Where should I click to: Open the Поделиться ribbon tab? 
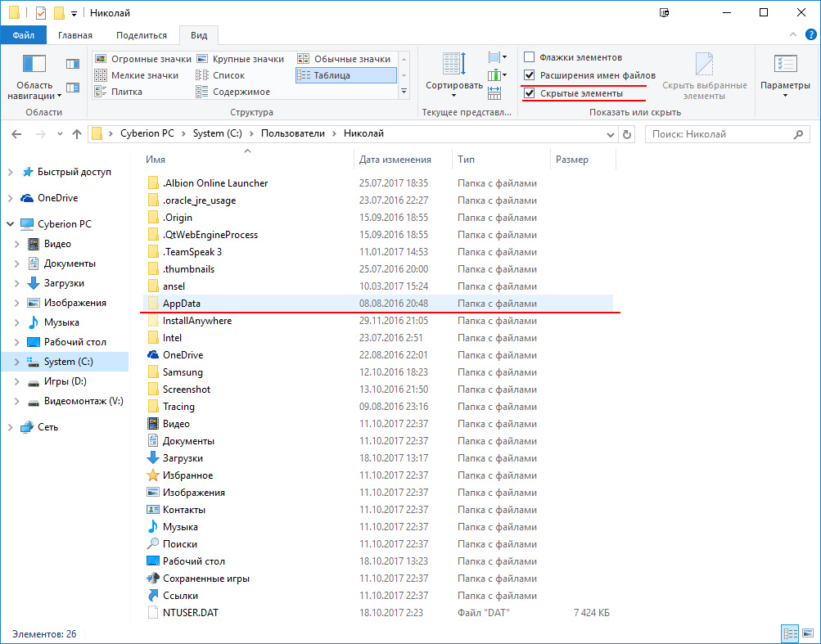(142, 35)
